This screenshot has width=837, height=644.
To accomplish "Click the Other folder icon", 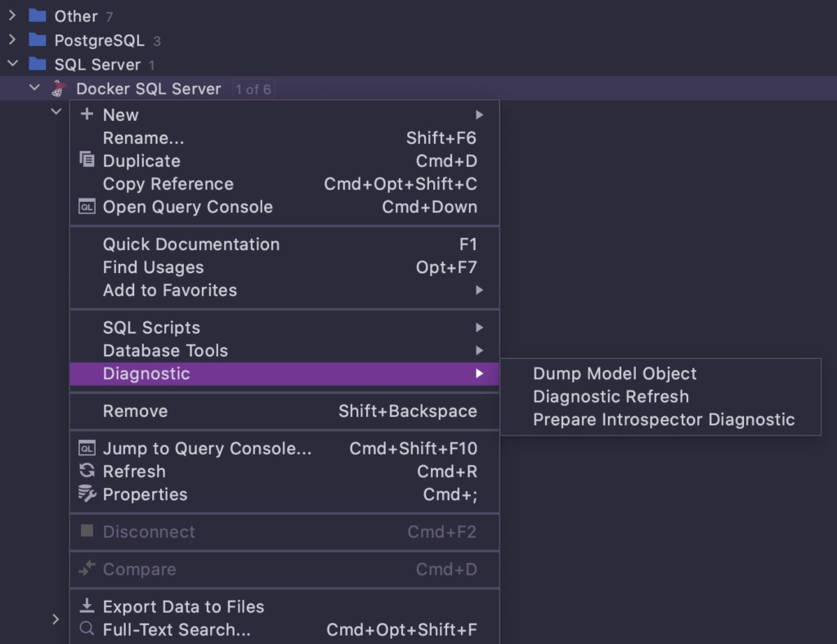I will [37, 16].
